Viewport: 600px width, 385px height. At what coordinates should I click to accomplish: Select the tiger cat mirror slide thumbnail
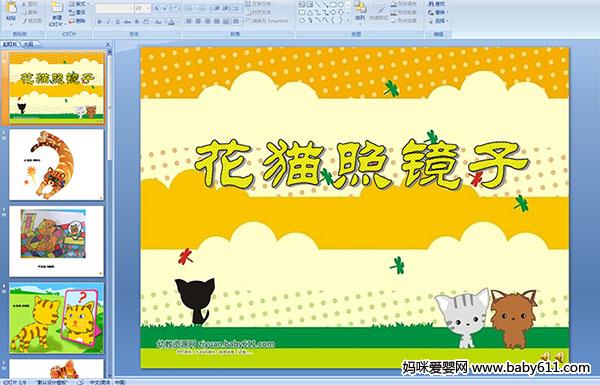[x=56, y=318]
